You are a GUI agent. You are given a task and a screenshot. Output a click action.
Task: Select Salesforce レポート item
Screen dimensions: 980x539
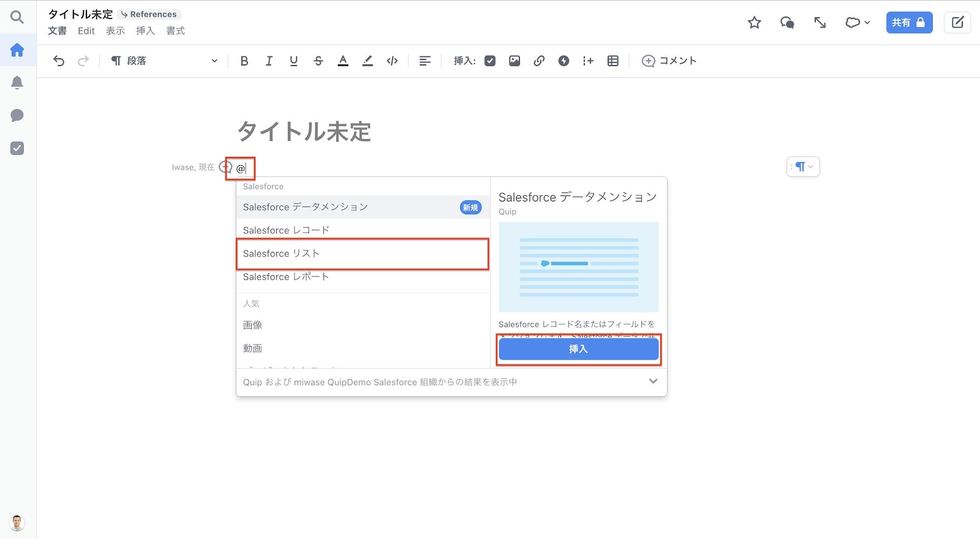[363, 277]
